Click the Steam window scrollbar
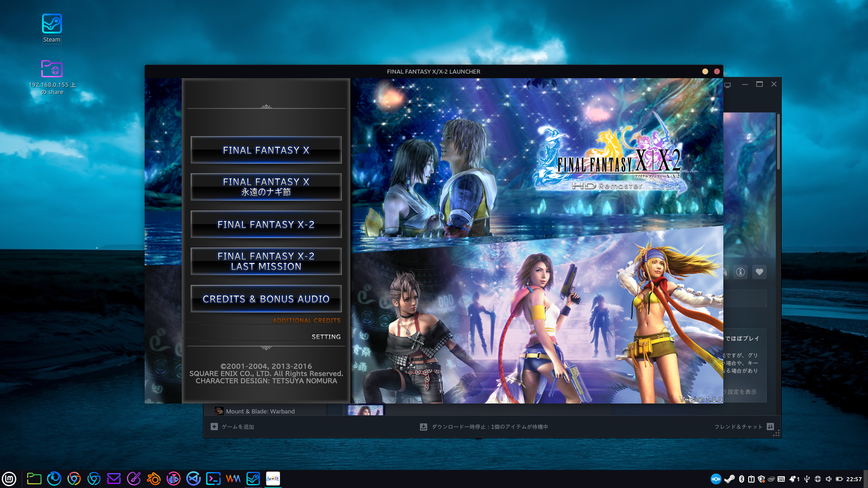This screenshot has width=868, height=488. pos(778,141)
